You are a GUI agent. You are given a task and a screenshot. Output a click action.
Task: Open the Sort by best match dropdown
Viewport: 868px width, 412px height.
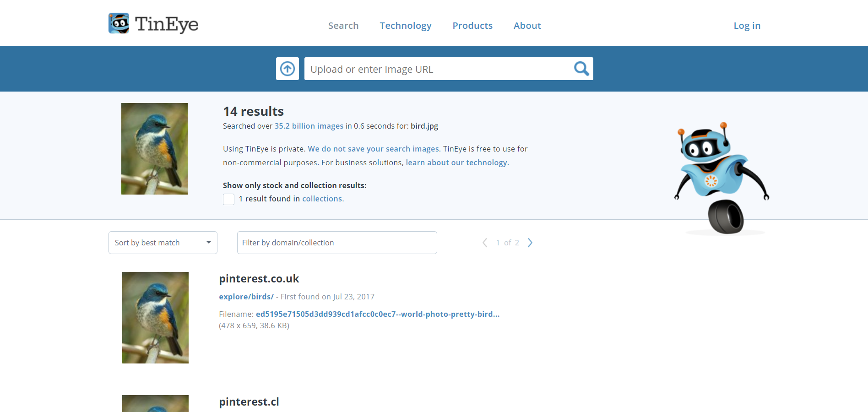click(x=163, y=243)
